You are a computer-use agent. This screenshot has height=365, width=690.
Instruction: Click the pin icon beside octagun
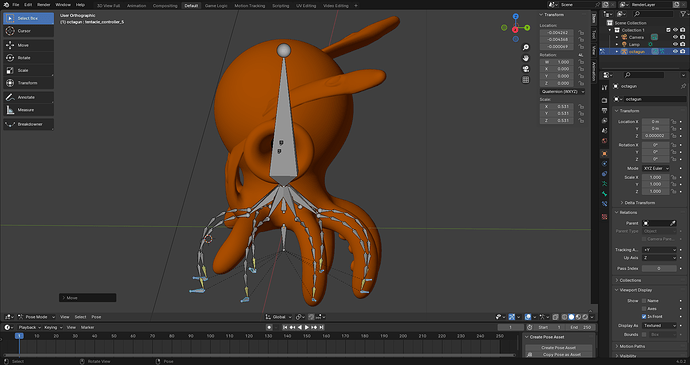tap(683, 86)
